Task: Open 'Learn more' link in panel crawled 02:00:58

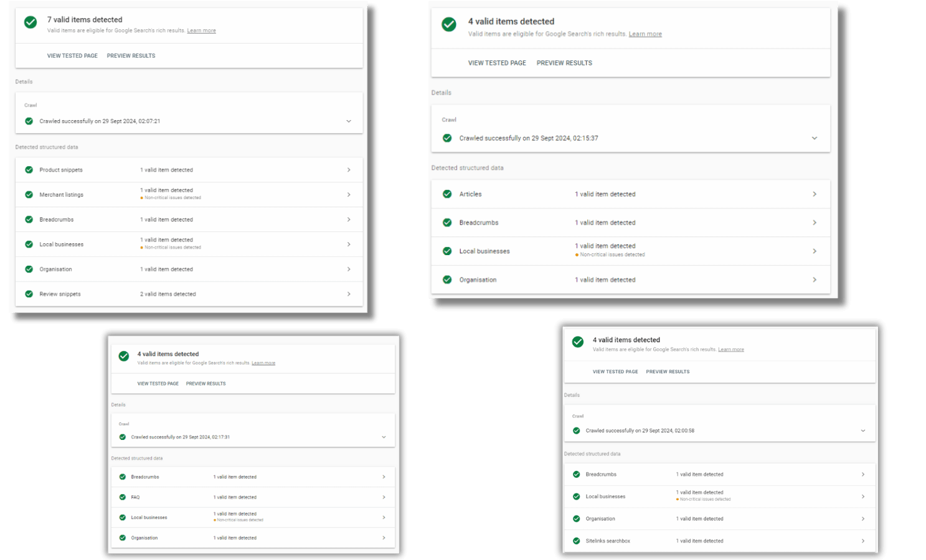Action: click(731, 350)
